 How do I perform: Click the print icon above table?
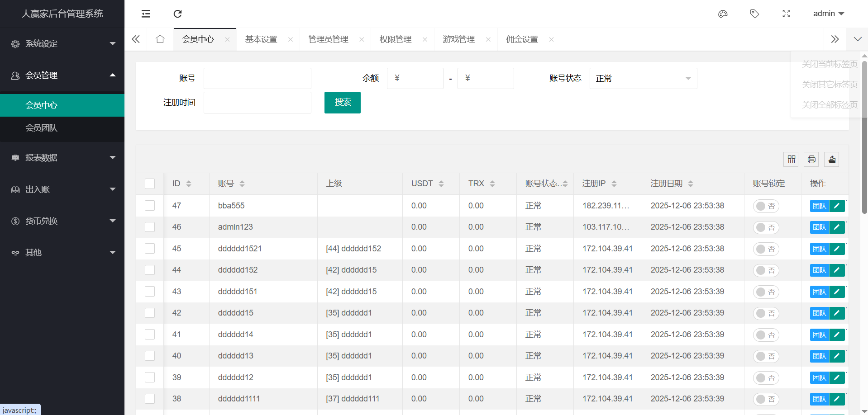tap(811, 159)
